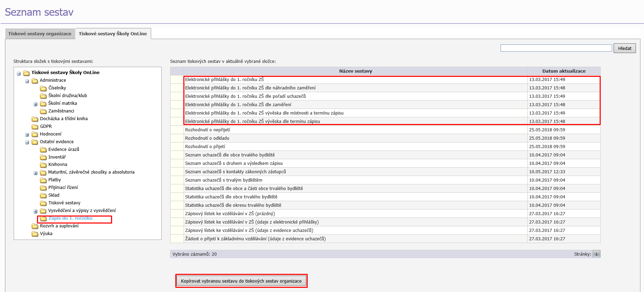644x292 pixels.
Task: Click the Evidence úrazů folder icon
Action: pos(43,149)
